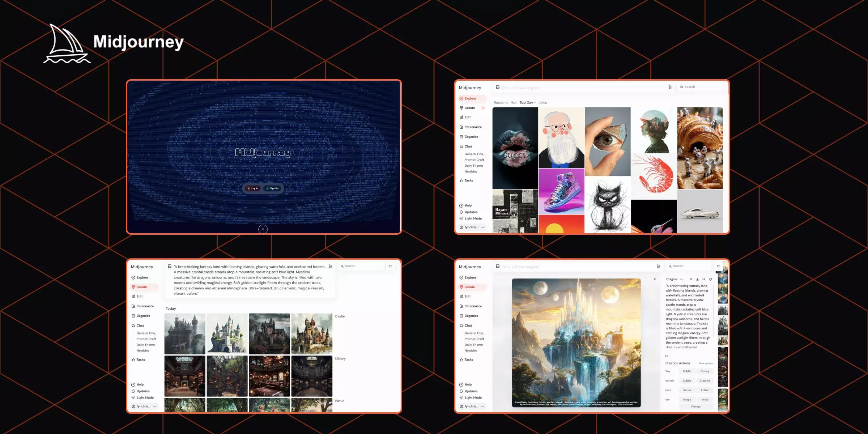
Task: Open the Top Day sorting dropdown
Action: tap(527, 103)
